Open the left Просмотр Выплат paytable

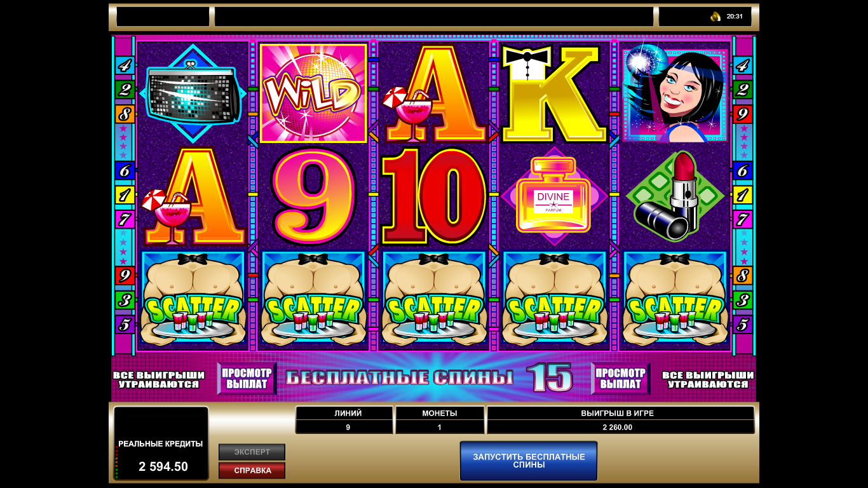247,378
